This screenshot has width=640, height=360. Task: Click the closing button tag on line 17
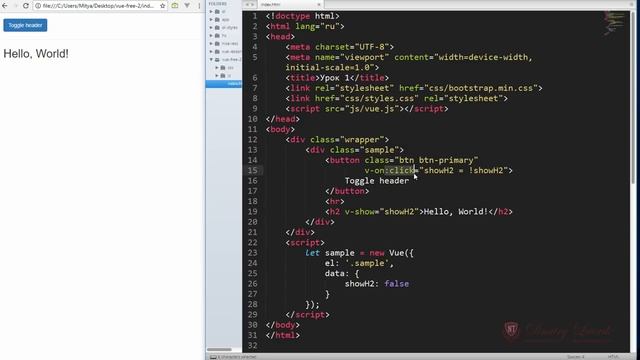(347, 191)
